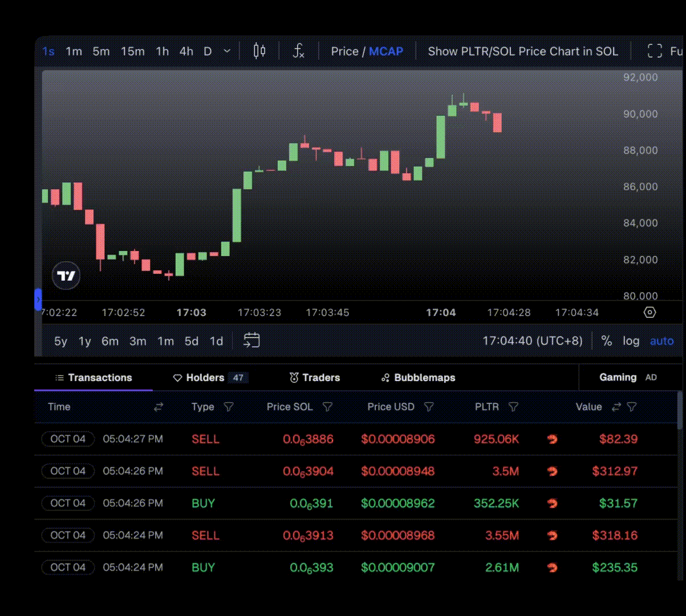
Task: Select the 1s timeframe
Action: 48,51
